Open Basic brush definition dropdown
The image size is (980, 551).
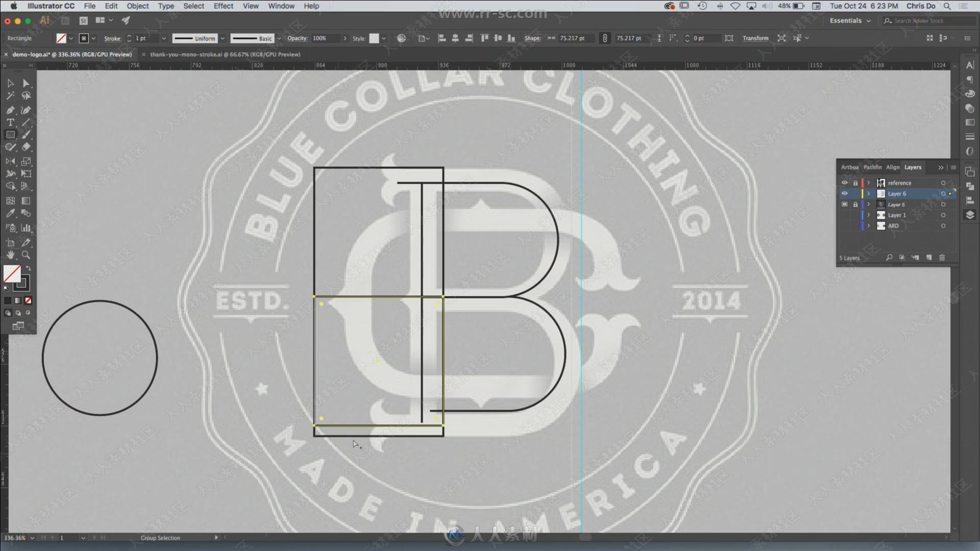[x=279, y=38]
